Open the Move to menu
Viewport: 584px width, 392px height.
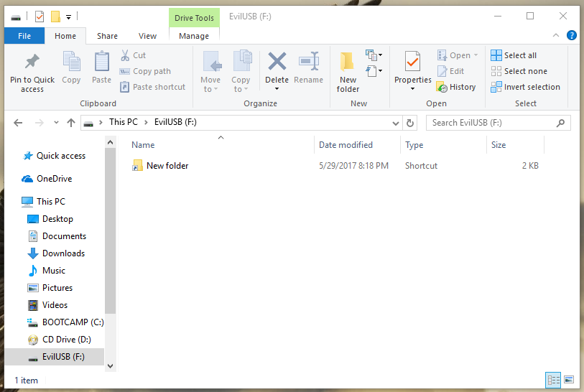210,72
